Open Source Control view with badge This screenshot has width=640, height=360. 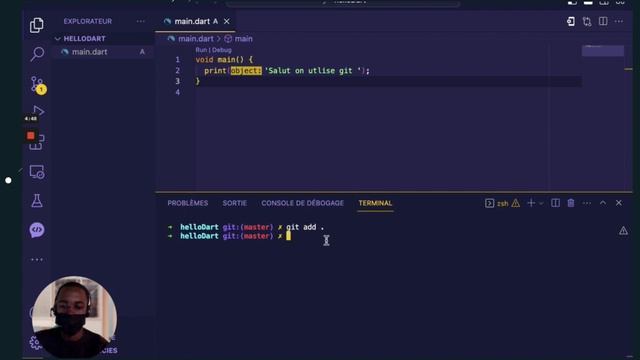38,85
